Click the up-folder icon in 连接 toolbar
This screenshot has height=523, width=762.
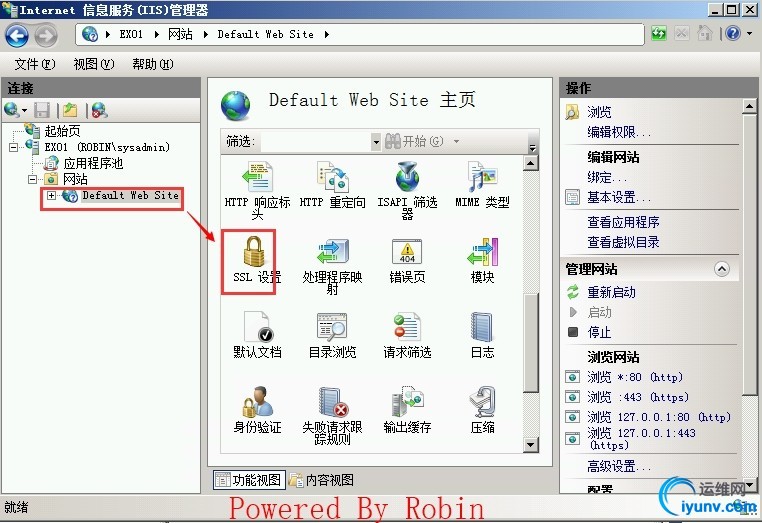70,110
